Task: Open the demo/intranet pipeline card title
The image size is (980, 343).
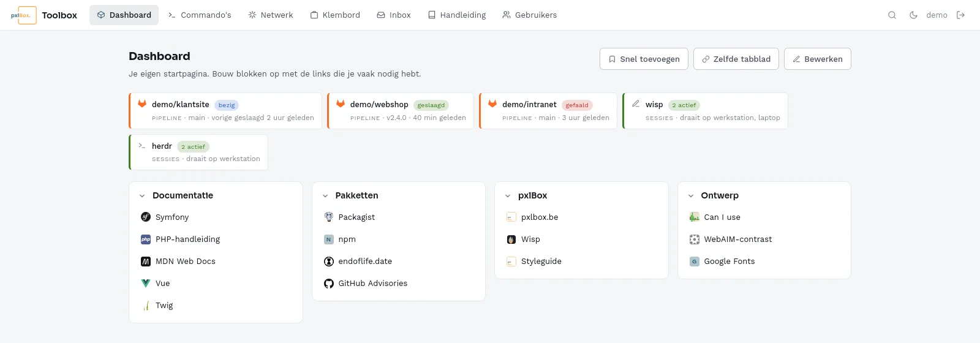Action: pos(529,105)
